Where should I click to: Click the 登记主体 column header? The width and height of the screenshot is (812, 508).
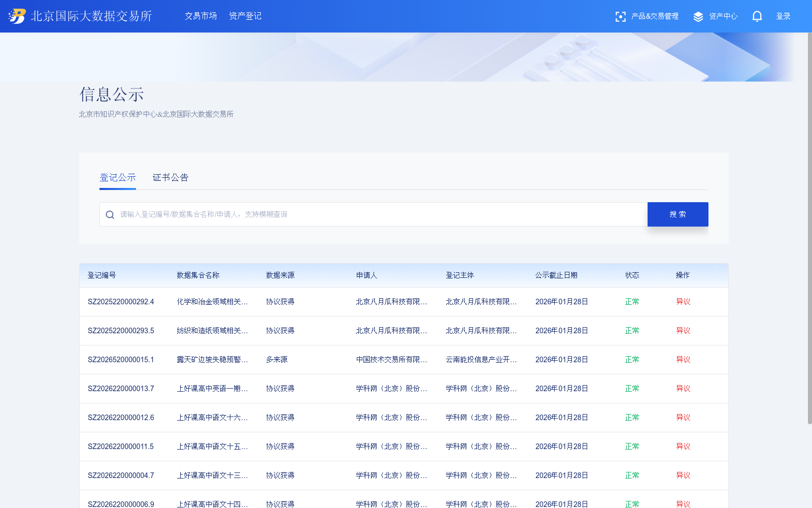[x=460, y=275]
